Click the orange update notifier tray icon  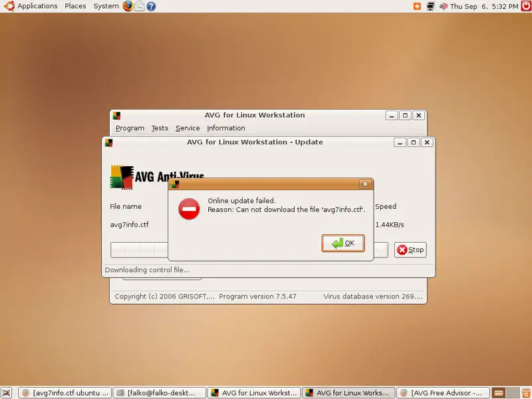417,6
